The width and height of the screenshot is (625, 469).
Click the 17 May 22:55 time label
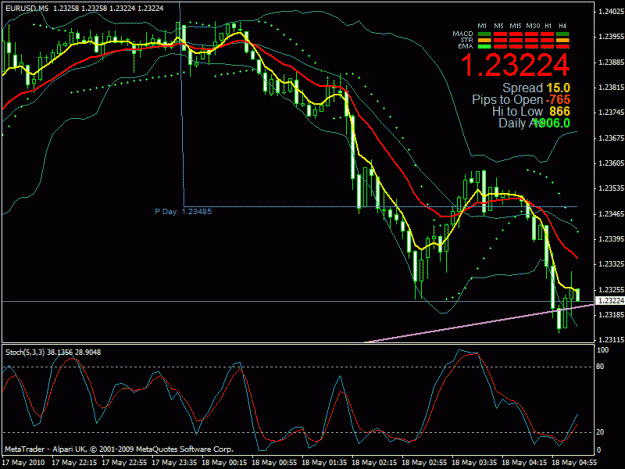[x=124, y=463]
